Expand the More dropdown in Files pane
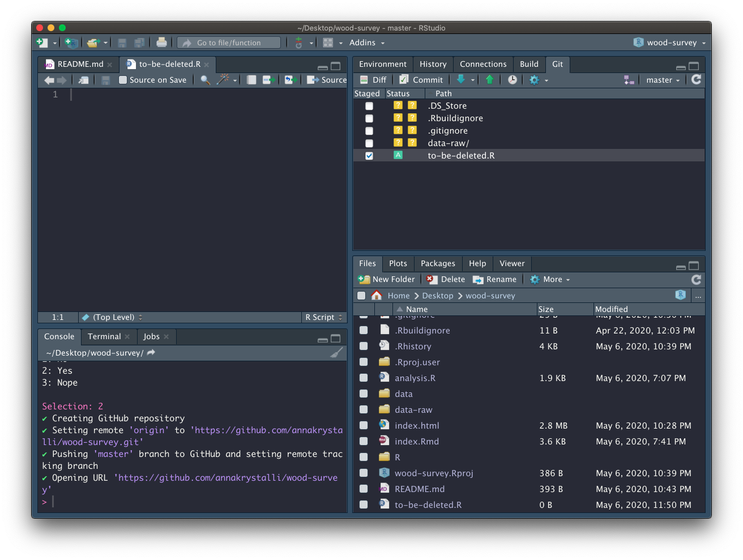 (550, 279)
